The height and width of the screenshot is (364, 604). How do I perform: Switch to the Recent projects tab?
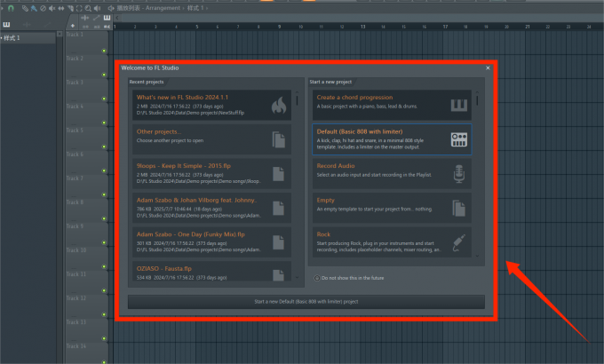tap(147, 82)
